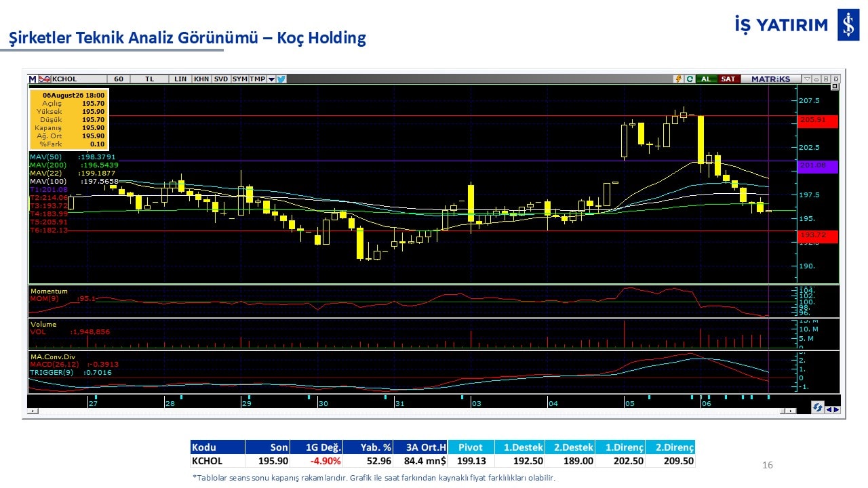The width and height of the screenshot is (868, 488).
Task: Step the chart back with the left arrow
Action: (x=829, y=409)
